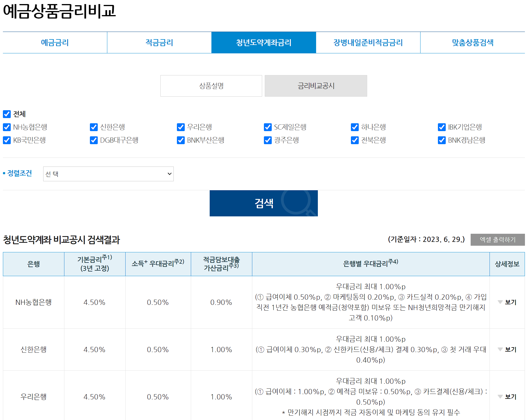Click 엑셀 출력하기 to export Excel
This screenshot has width=531, height=420.
(498, 240)
